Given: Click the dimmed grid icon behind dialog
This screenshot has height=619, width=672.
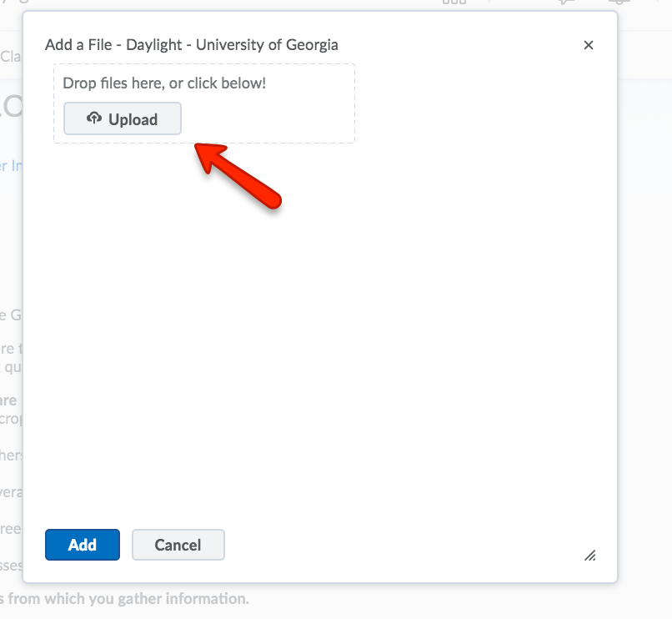Looking at the screenshot, I should pos(454,3).
